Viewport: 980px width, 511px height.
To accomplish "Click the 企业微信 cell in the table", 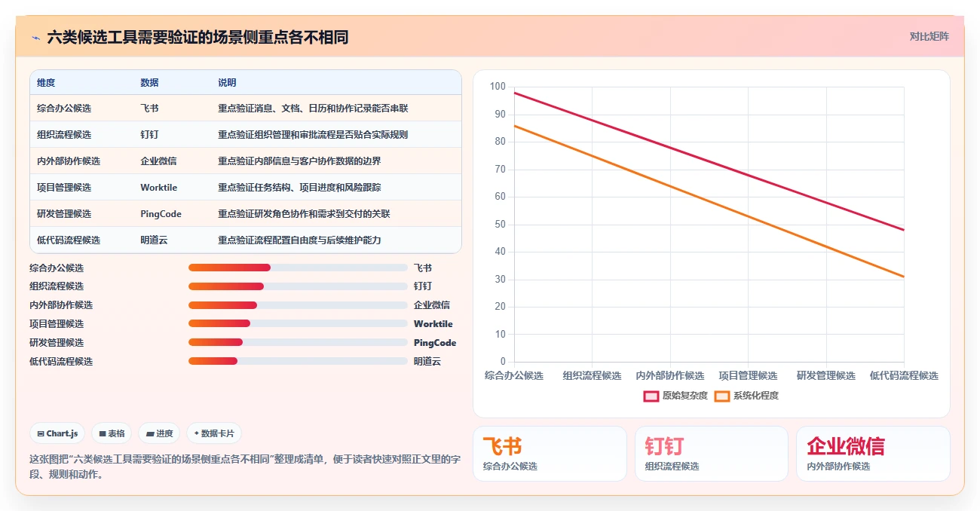I will click(x=158, y=161).
